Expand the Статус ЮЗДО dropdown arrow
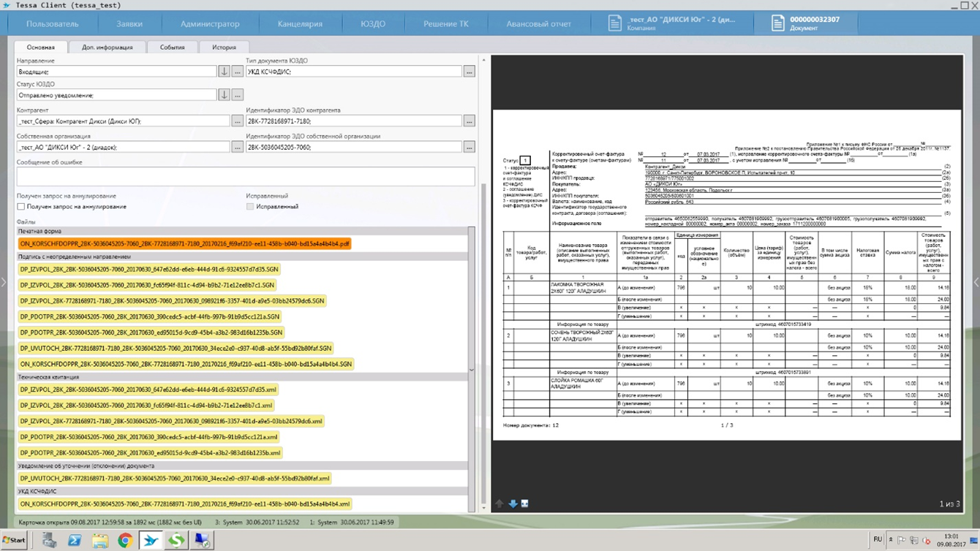 (224, 95)
